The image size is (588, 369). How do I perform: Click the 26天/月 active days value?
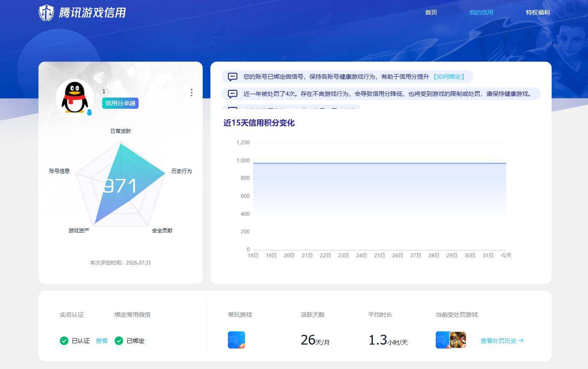pyautogui.click(x=315, y=340)
